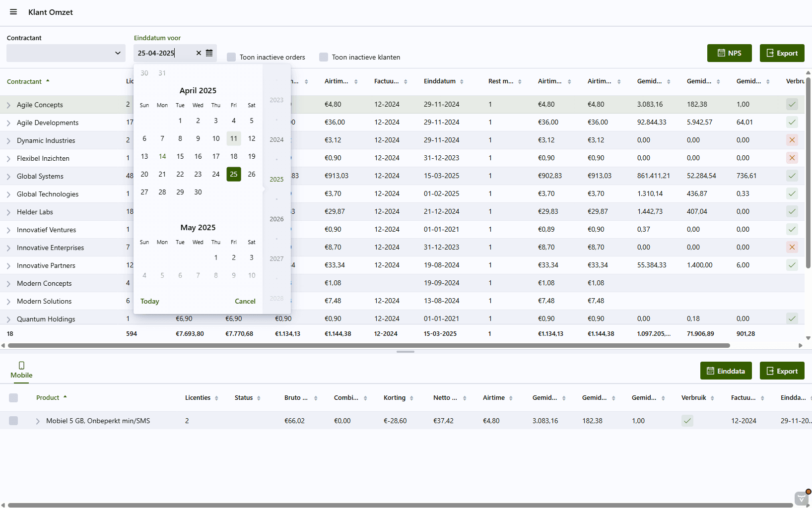Click the red cross Verbruik icon for Dynamic Industries
The height and width of the screenshot is (508, 812).
792,140
